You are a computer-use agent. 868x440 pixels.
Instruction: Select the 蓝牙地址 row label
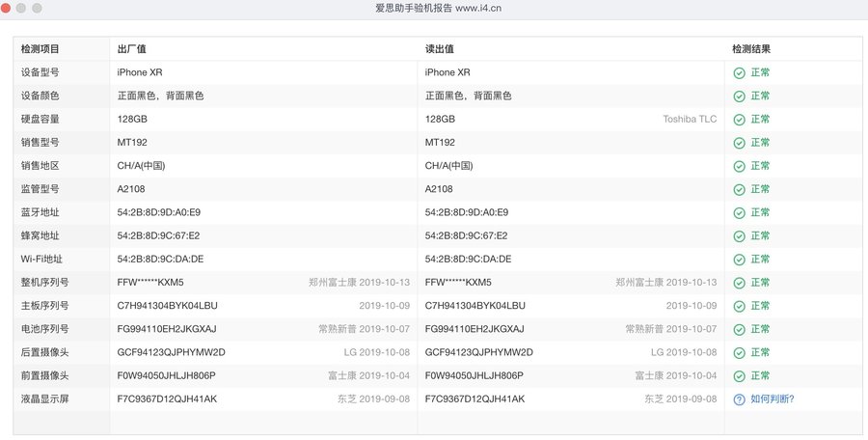tap(40, 212)
